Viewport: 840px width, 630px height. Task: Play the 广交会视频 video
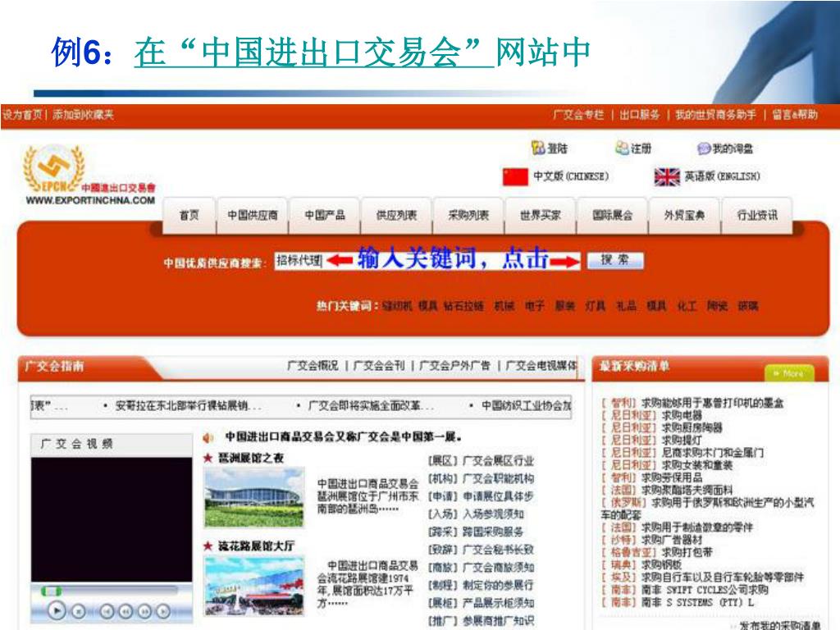click(57, 610)
